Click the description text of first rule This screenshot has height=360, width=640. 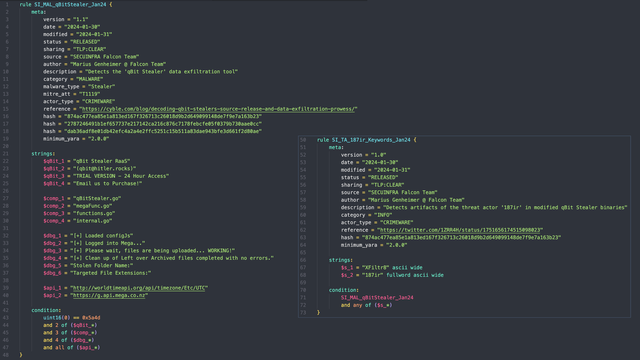(x=161, y=71)
